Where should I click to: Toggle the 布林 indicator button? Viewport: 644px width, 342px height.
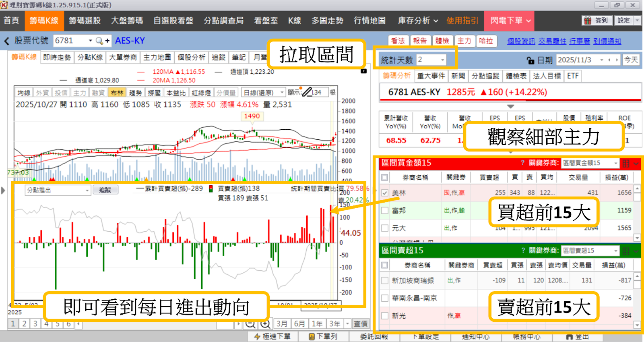tap(117, 93)
